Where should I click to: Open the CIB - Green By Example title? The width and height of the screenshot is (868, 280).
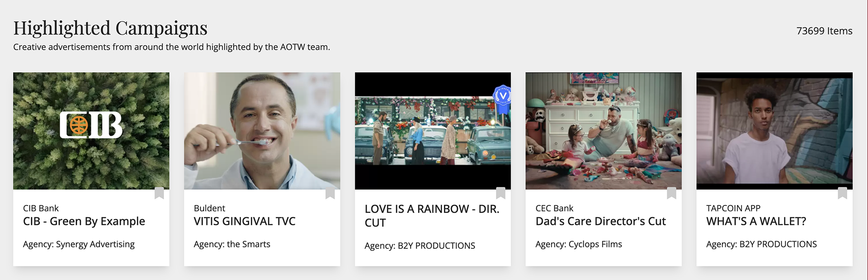pos(84,221)
